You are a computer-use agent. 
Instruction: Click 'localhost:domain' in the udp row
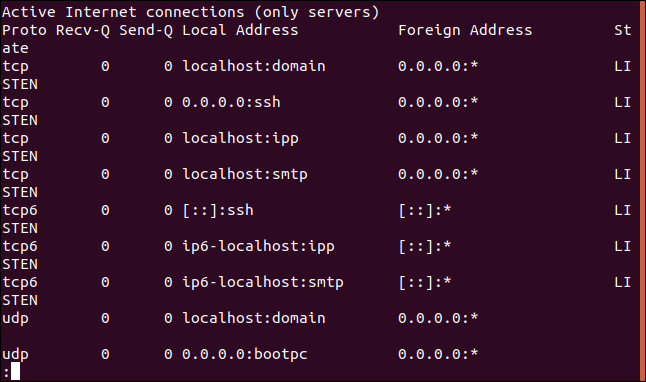(x=254, y=318)
